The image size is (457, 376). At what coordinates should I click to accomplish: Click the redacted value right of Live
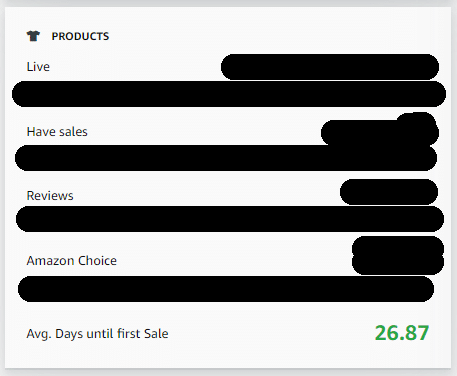(x=330, y=67)
